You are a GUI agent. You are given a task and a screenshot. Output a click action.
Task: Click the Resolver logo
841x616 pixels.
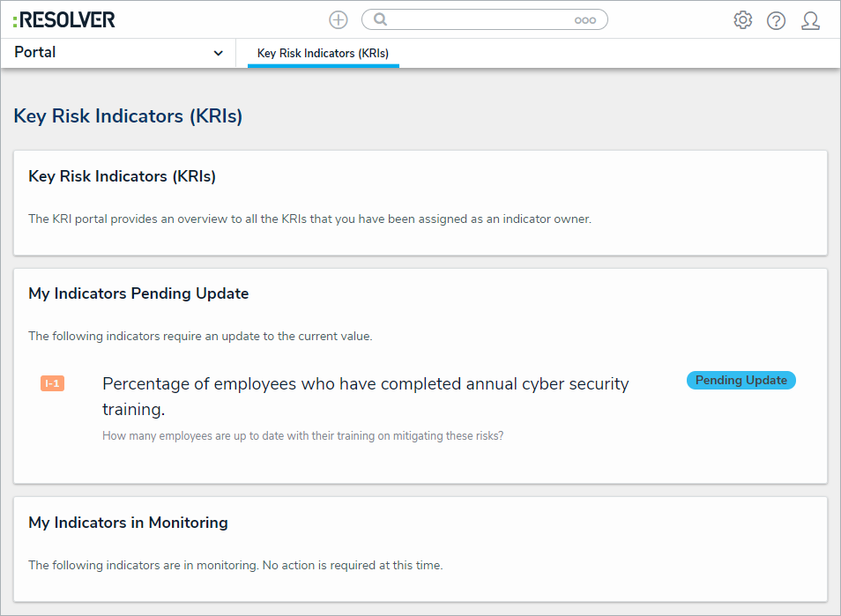click(x=64, y=19)
